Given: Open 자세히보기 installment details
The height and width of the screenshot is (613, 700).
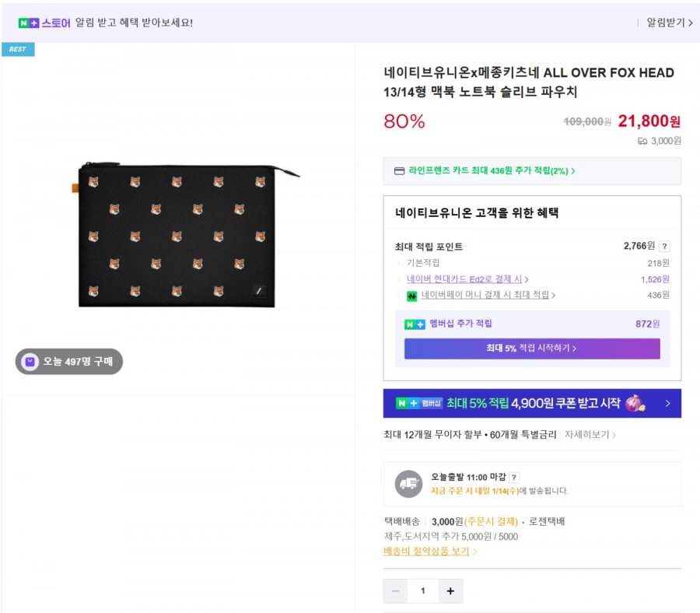Looking at the screenshot, I should click(590, 435).
